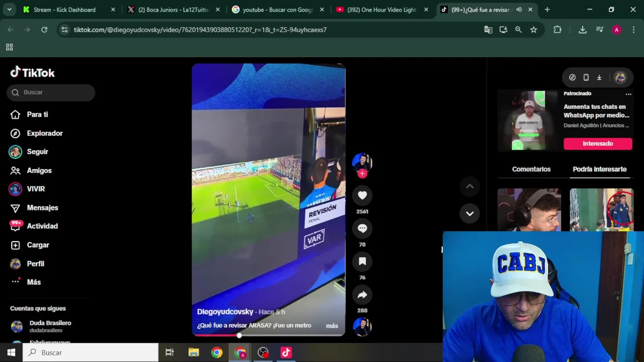Viewport: 644px width, 362px height.
Task: Open the Windows Start menu
Action: click(x=11, y=352)
